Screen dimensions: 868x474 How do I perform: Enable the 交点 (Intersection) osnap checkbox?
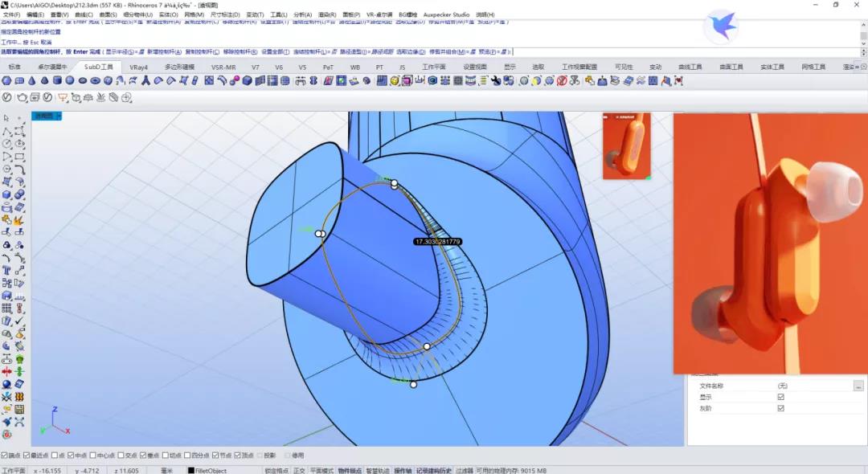coord(121,456)
